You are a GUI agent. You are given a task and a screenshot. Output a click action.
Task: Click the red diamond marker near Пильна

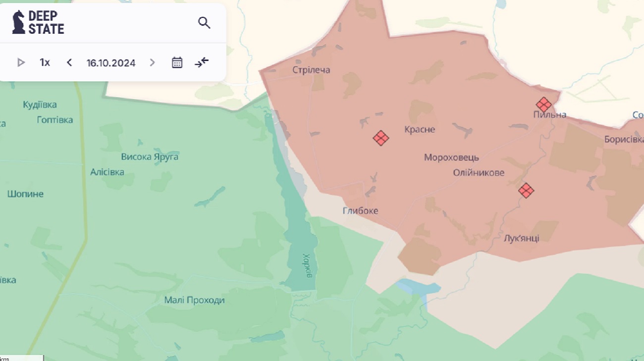(543, 104)
